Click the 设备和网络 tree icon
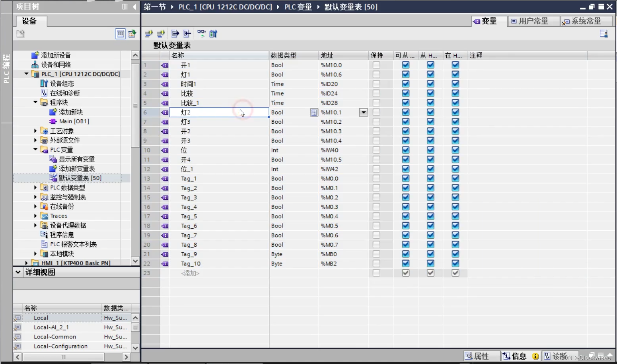The width and height of the screenshot is (617, 364). 35,64
